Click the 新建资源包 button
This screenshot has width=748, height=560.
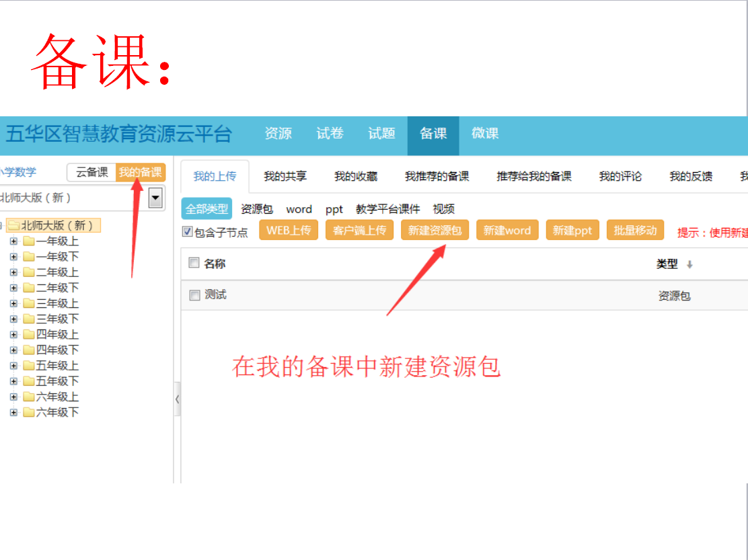[435, 230]
